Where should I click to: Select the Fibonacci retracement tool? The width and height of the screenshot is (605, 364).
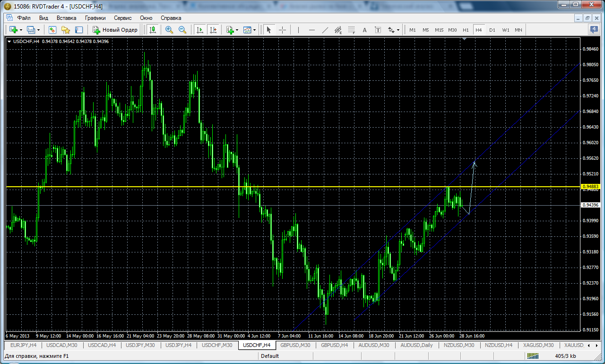tap(351, 30)
